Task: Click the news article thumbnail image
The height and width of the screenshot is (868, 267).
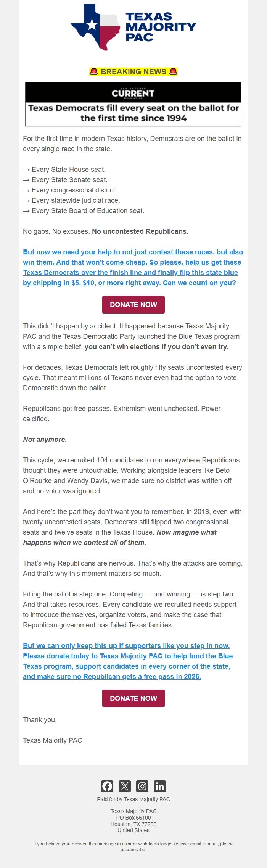Action: tap(133, 103)
